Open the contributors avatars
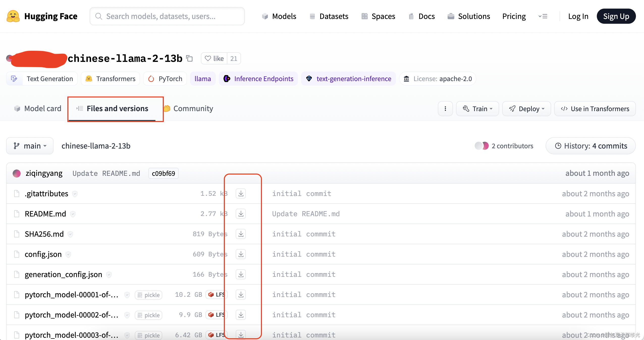Image resolution: width=644 pixels, height=340 pixels. coord(482,146)
